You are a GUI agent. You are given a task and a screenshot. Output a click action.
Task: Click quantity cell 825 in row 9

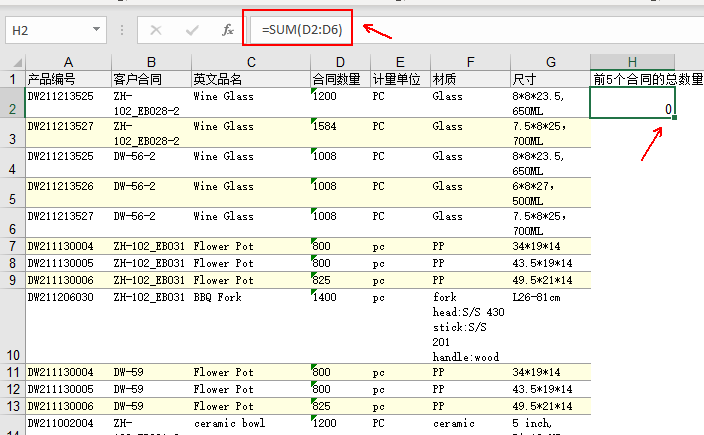click(340, 280)
